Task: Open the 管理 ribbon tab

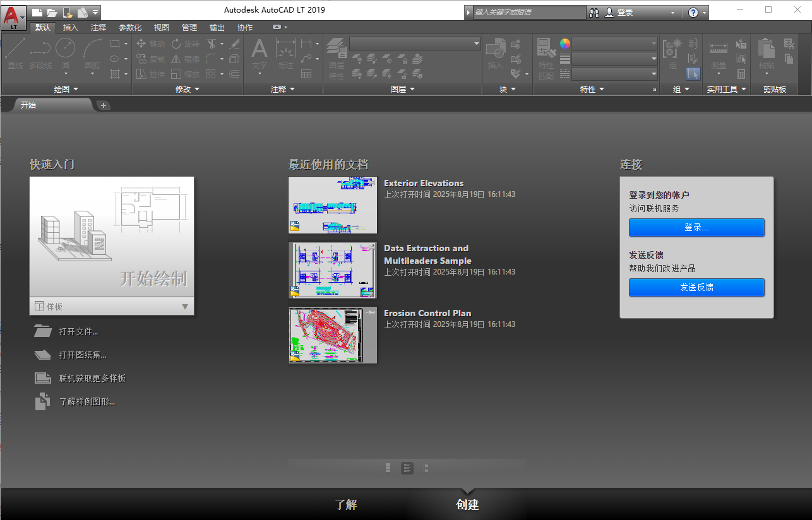Action: point(189,27)
